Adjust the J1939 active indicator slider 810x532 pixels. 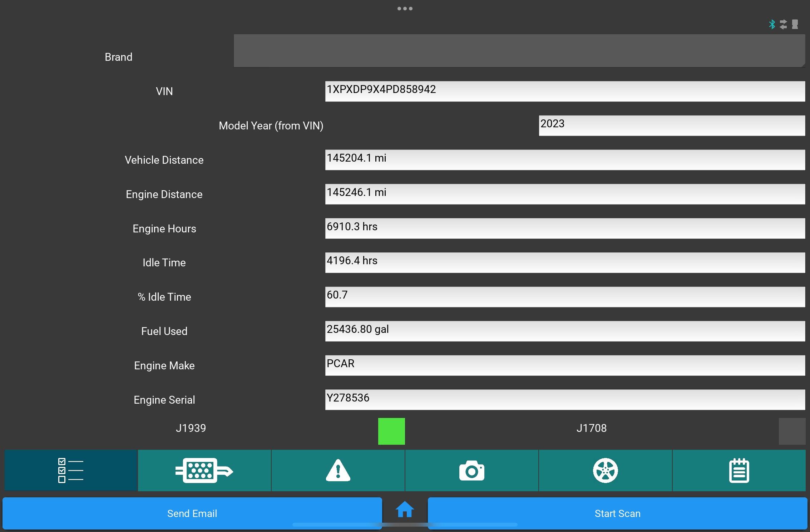pyautogui.click(x=391, y=430)
